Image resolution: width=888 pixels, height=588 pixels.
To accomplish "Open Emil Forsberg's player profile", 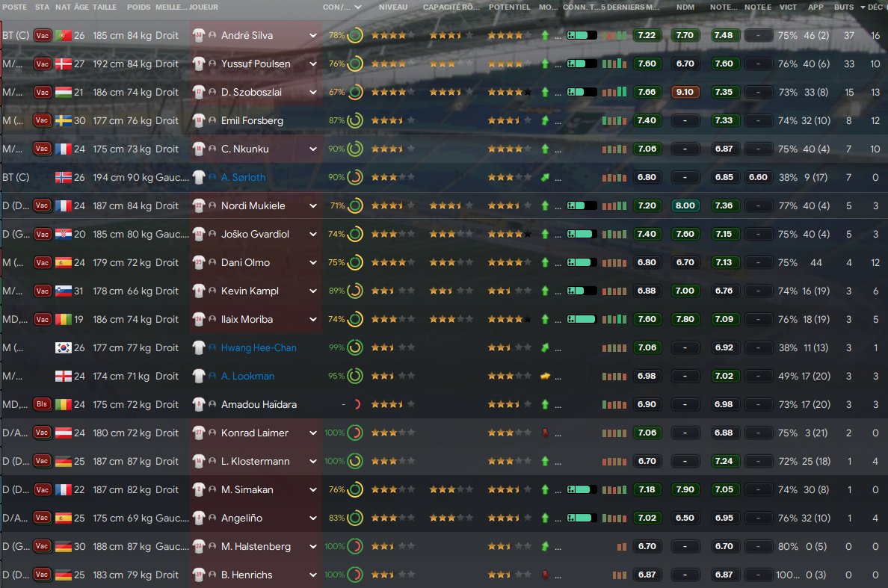I will click(x=252, y=120).
